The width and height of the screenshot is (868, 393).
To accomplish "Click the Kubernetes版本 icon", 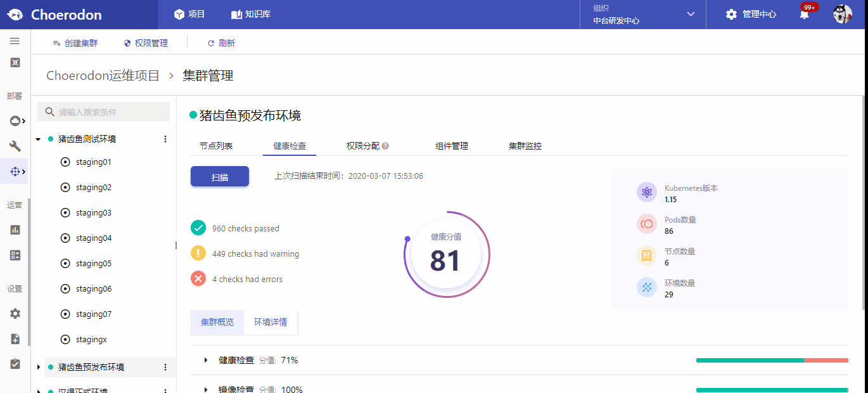I will [647, 192].
